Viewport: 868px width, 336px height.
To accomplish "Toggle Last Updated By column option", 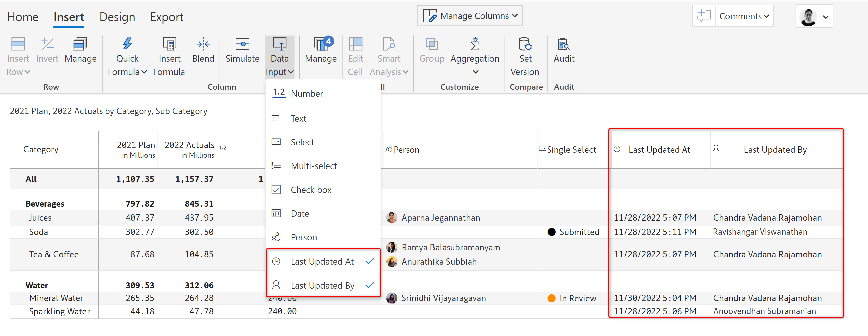I will point(323,286).
